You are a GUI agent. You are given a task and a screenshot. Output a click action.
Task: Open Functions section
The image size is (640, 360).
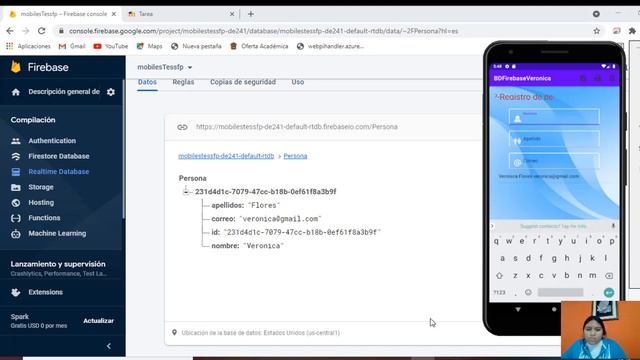[44, 218]
